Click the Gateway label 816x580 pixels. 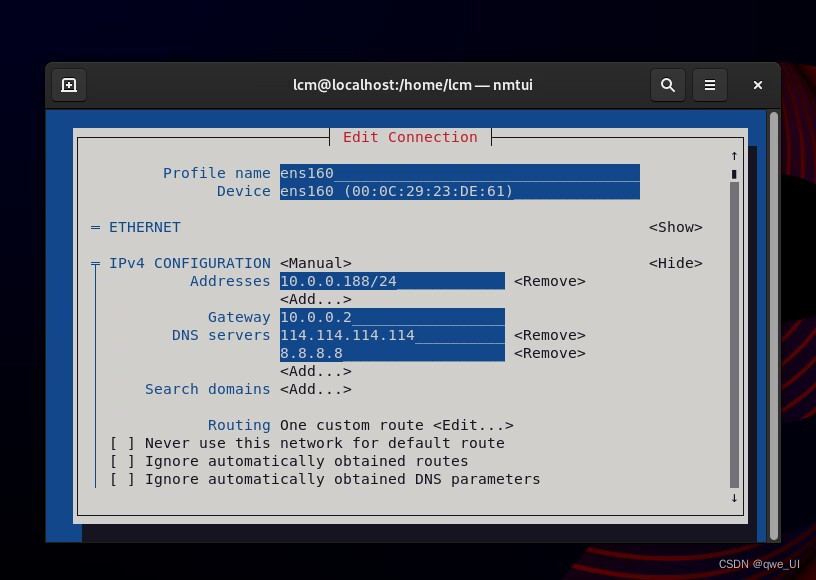coord(239,317)
